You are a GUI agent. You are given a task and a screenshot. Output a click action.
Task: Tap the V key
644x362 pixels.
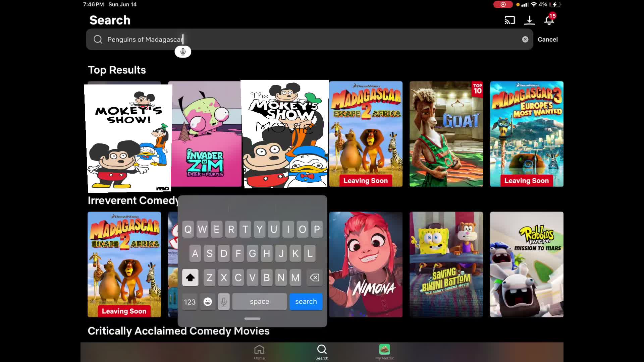click(x=253, y=278)
